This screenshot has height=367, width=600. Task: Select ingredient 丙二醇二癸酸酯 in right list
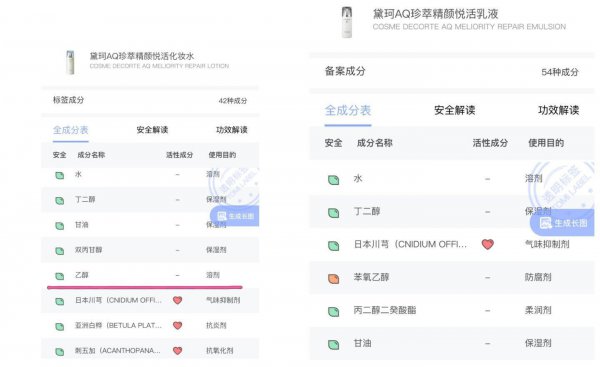pyautogui.click(x=385, y=310)
